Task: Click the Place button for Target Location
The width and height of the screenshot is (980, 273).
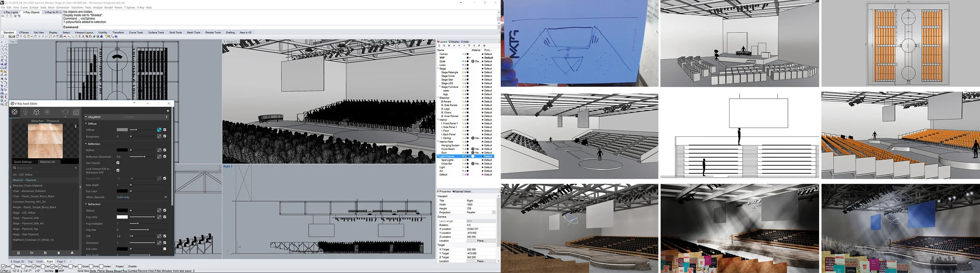Action: coord(481,261)
